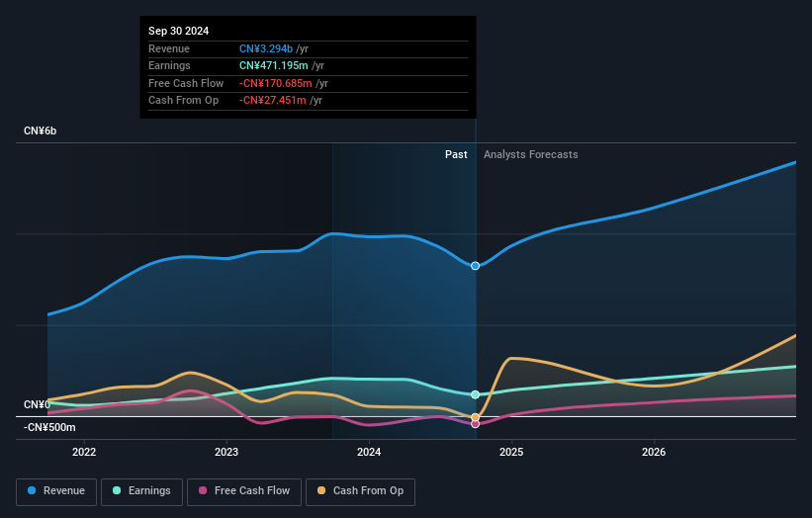Click the CN¥0 y-axis label
This screenshot has height=518, width=812.
[37, 404]
